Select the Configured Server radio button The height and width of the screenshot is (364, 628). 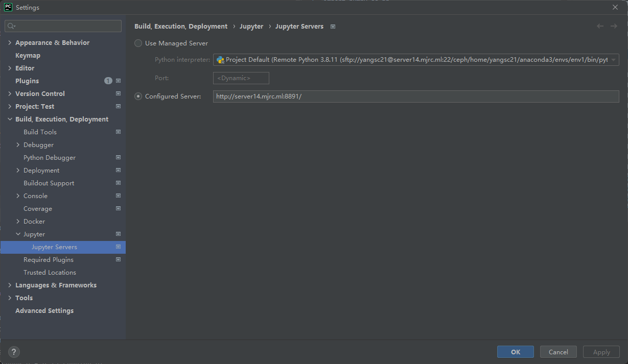(138, 96)
